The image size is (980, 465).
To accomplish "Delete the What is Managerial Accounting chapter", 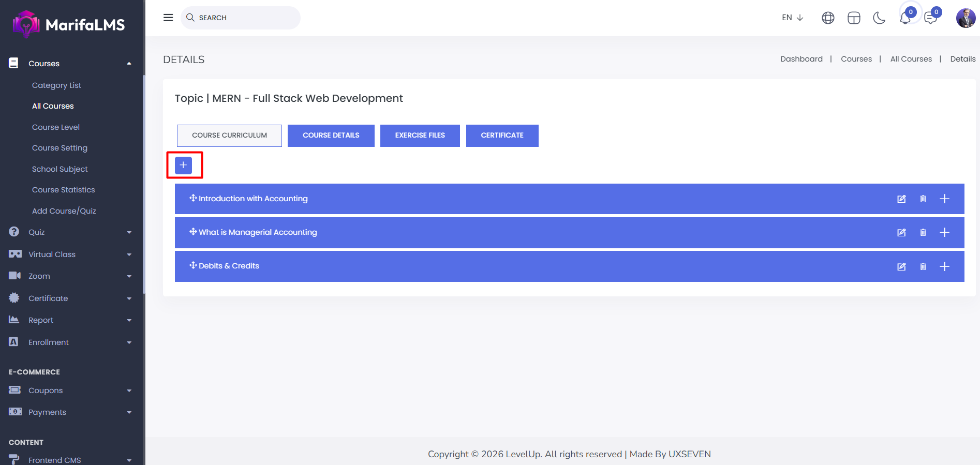I will point(923,233).
